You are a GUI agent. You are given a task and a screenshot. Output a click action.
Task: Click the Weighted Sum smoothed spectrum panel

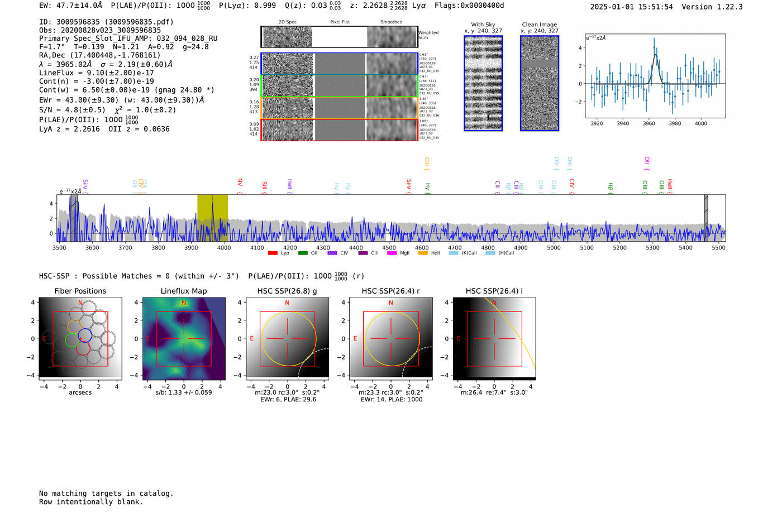[x=392, y=37]
